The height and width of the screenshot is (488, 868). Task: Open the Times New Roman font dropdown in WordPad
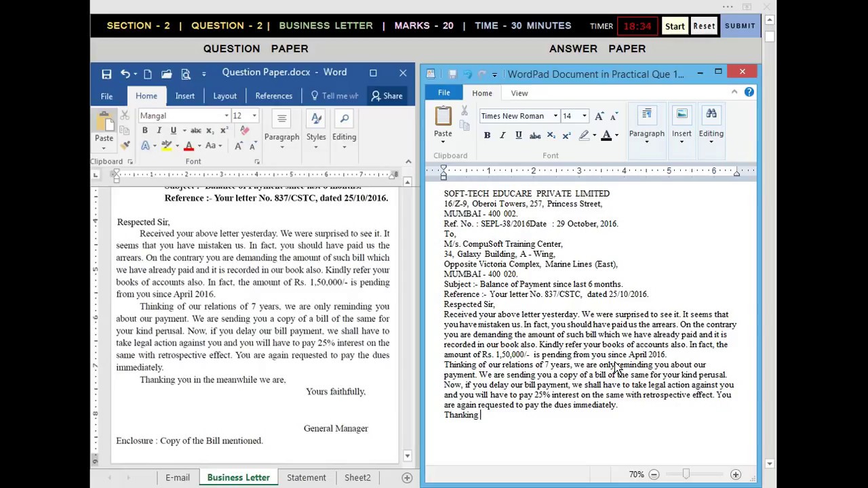555,116
